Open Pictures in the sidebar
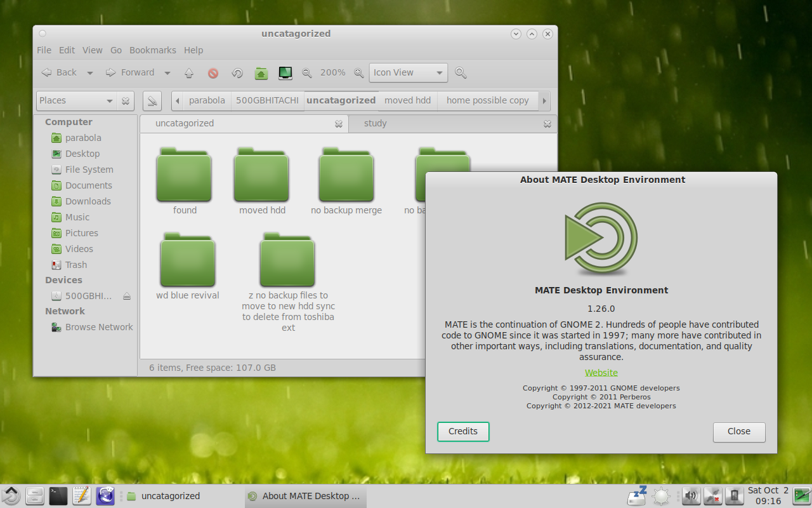This screenshot has width=812, height=508. click(82, 233)
